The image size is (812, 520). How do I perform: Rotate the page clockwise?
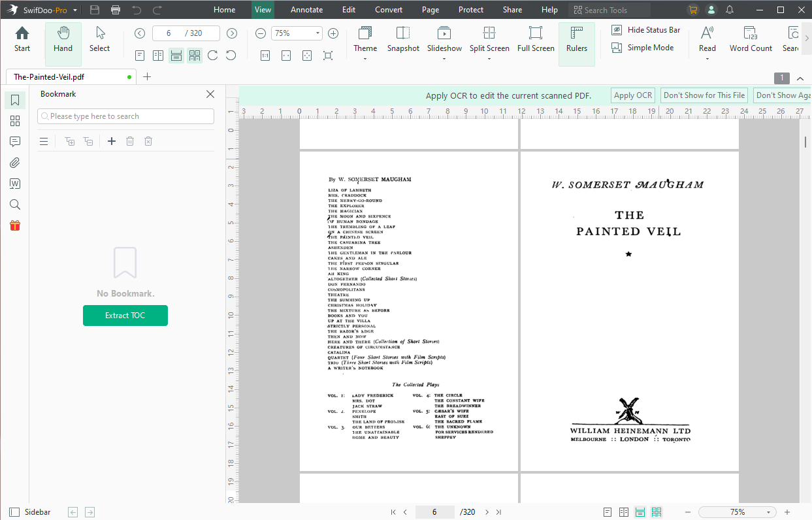(212, 56)
